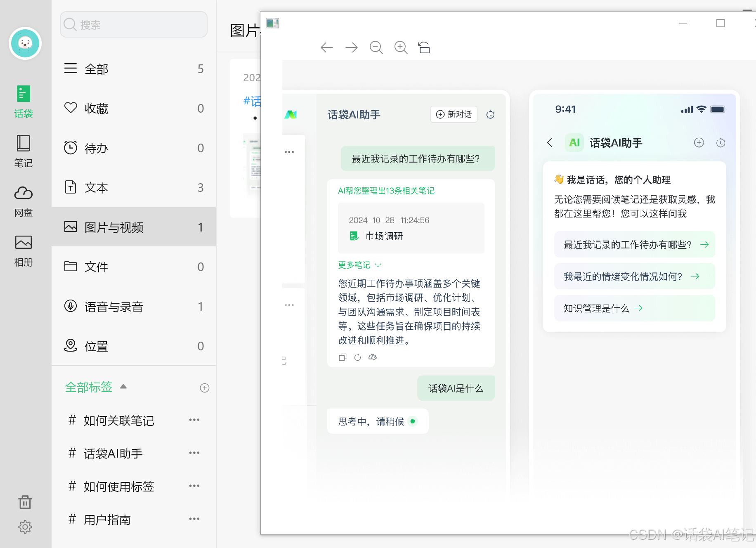Open the trash bin
The width and height of the screenshot is (756, 548).
tap(25, 502)
